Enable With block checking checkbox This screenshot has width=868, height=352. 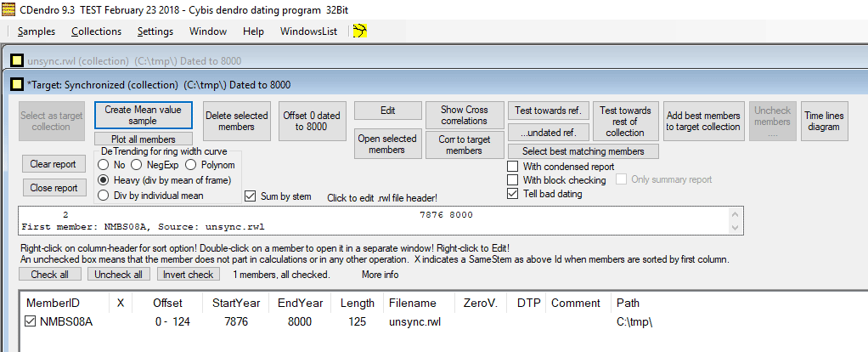click(513, 180)
